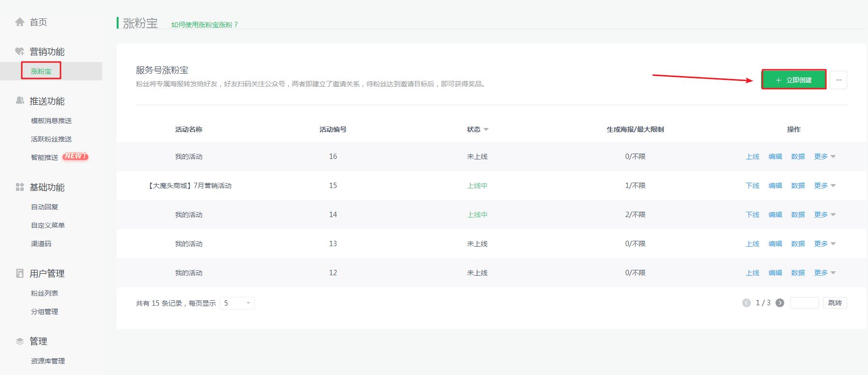Open 渠道码 in the sidebar
Image resolution: width=868 pixels, height=375 pixels.
(x=41, y=244)
